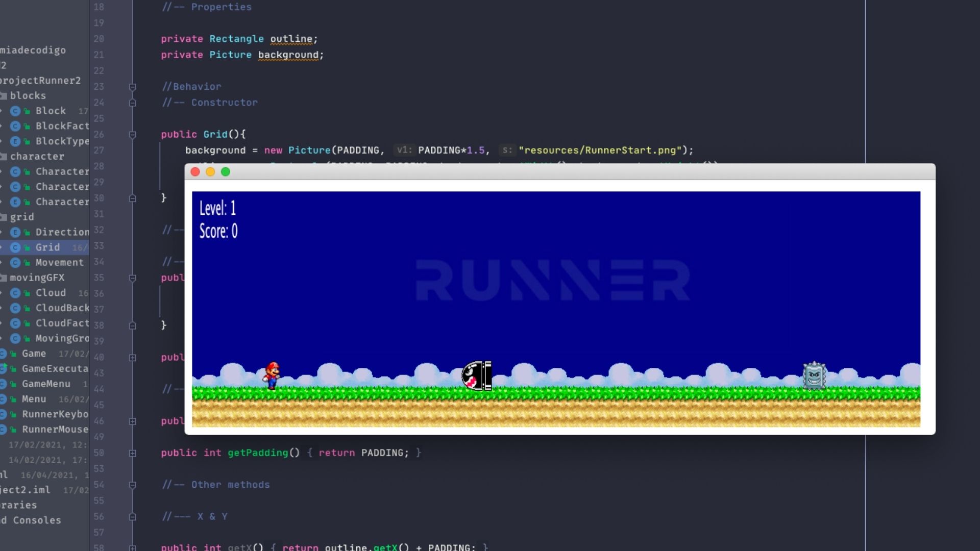Click getPadding method name in code

point(258,453)
